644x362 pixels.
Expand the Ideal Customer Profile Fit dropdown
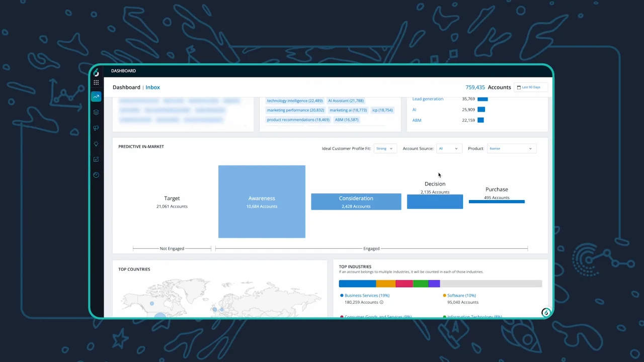385,148
